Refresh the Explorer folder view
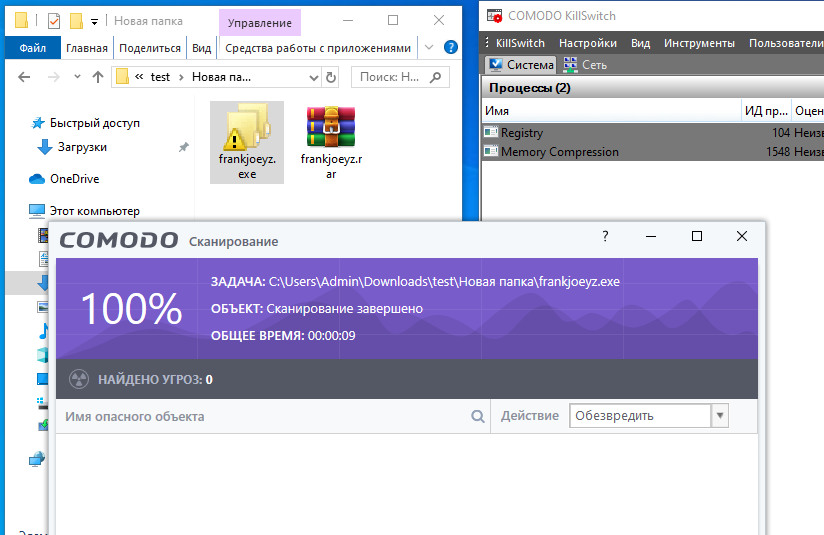The image size is (824, 535). [x=331, y=78]
